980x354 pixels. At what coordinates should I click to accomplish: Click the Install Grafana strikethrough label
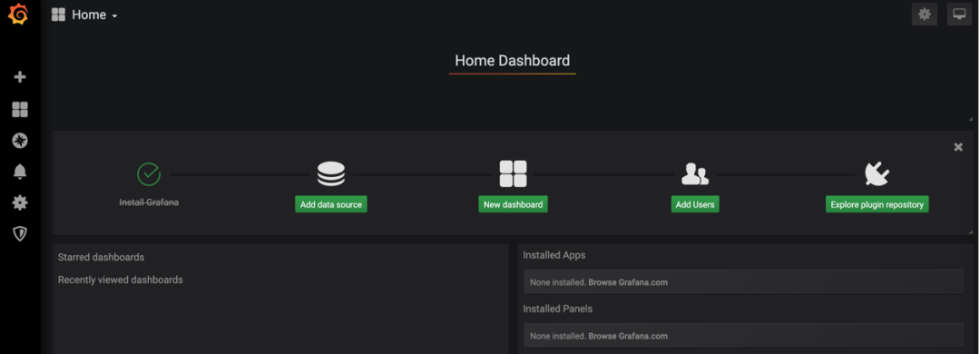coord(149,202)
